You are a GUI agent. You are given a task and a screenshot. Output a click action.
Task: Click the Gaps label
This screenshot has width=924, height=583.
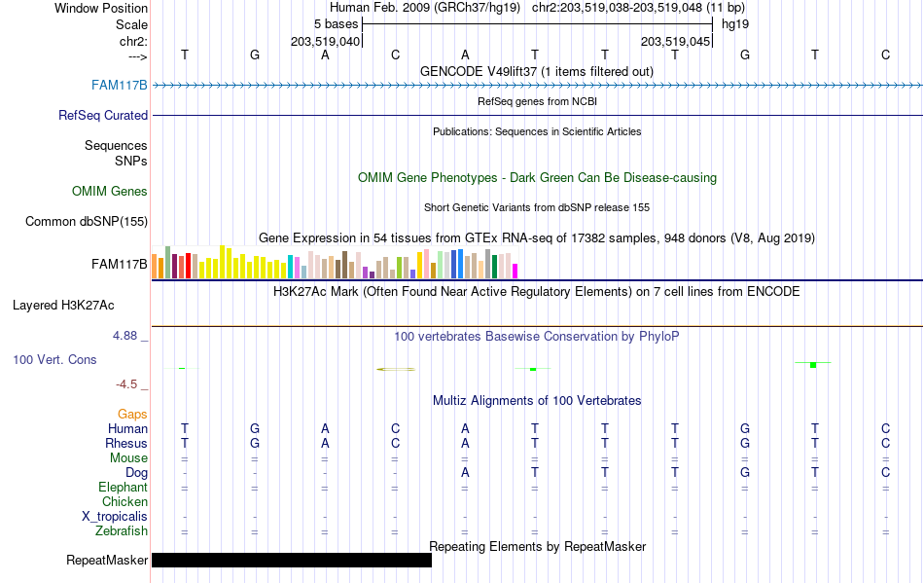[132, 415]
